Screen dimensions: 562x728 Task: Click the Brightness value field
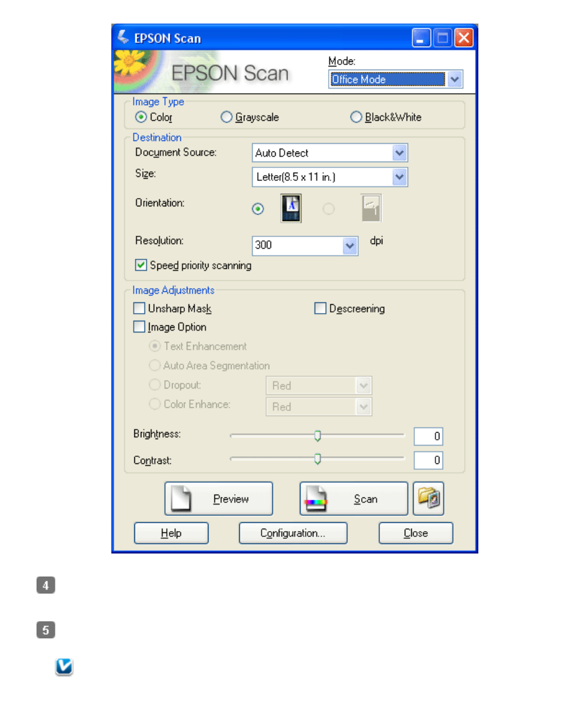[428, 436]
